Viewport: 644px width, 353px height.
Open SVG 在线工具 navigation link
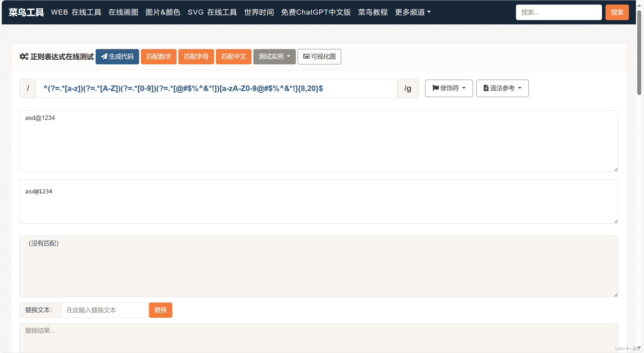[x=212, y=12]
